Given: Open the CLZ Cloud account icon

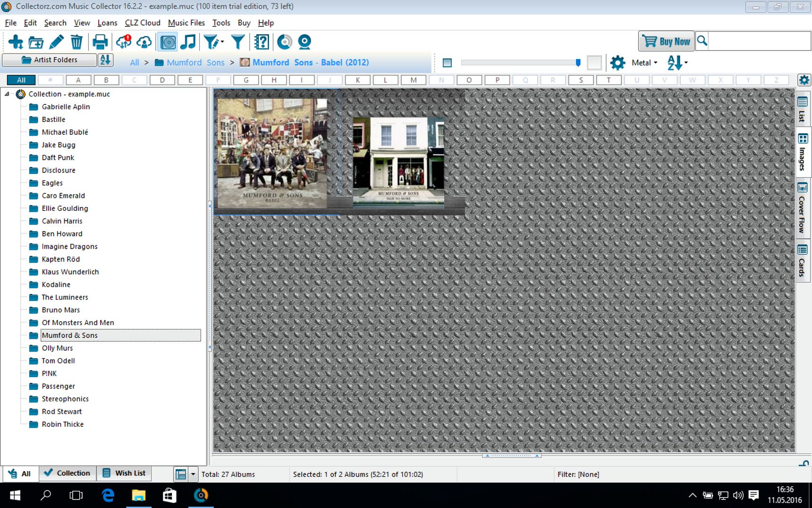Looking at the screenshot, I should 144,42.
